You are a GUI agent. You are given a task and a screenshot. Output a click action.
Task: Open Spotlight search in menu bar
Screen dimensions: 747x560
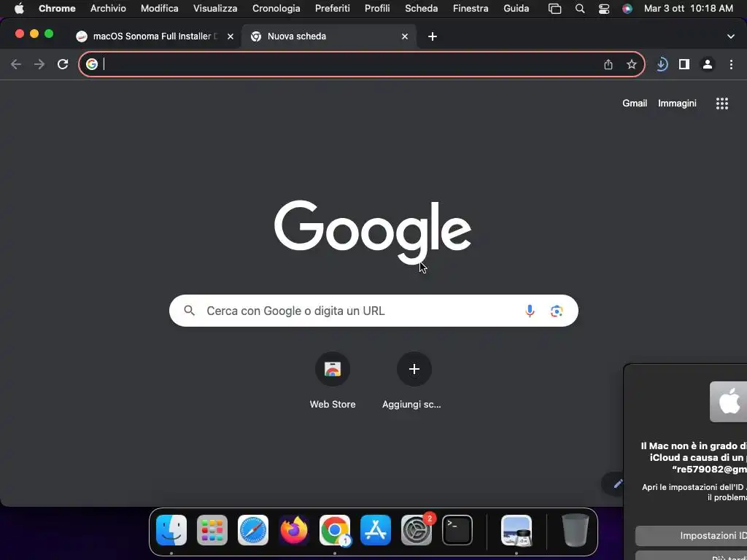[x=580, y=9]
